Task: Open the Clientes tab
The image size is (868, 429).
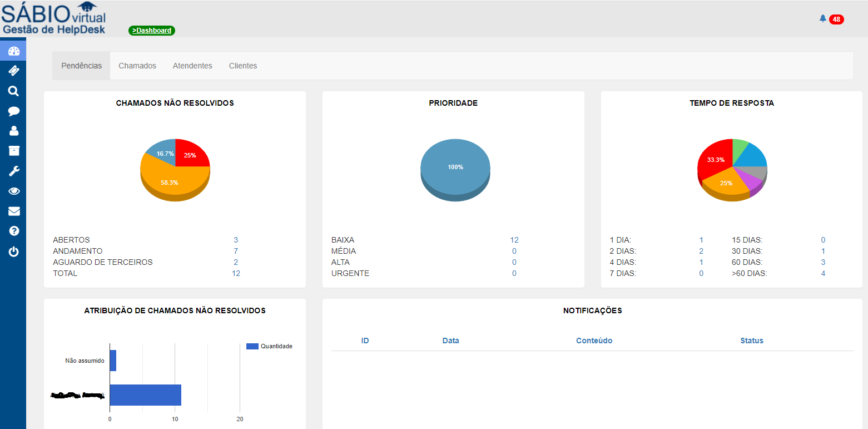Action: 243,65
